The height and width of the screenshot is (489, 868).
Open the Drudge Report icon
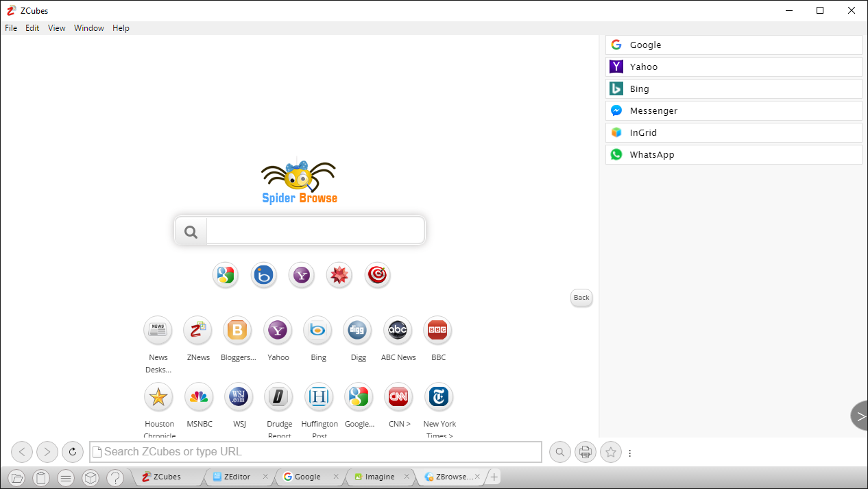pos(278,397)
